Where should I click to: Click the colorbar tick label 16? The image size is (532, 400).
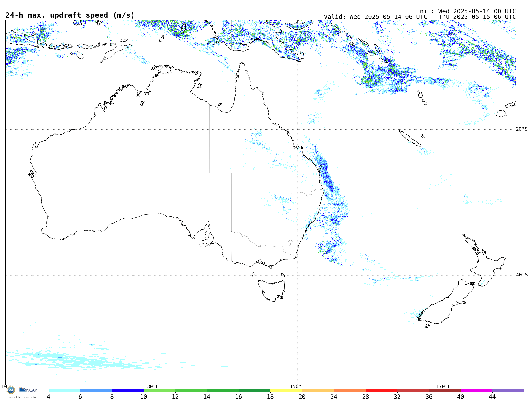239,397
